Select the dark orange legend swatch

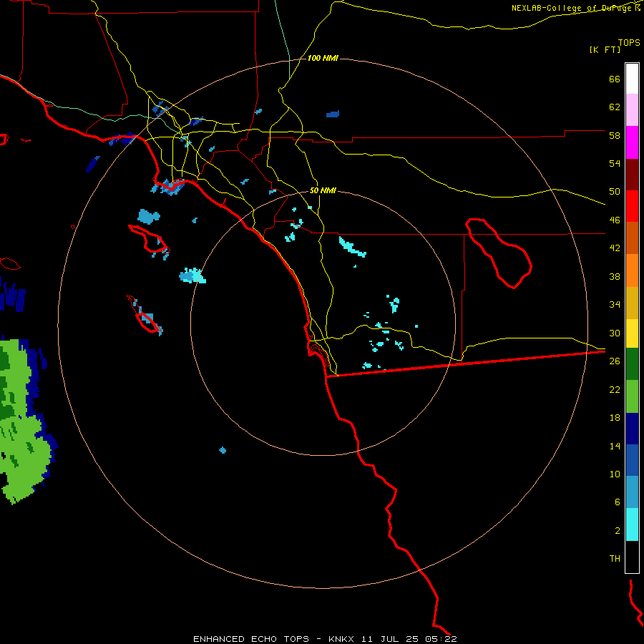632,238
